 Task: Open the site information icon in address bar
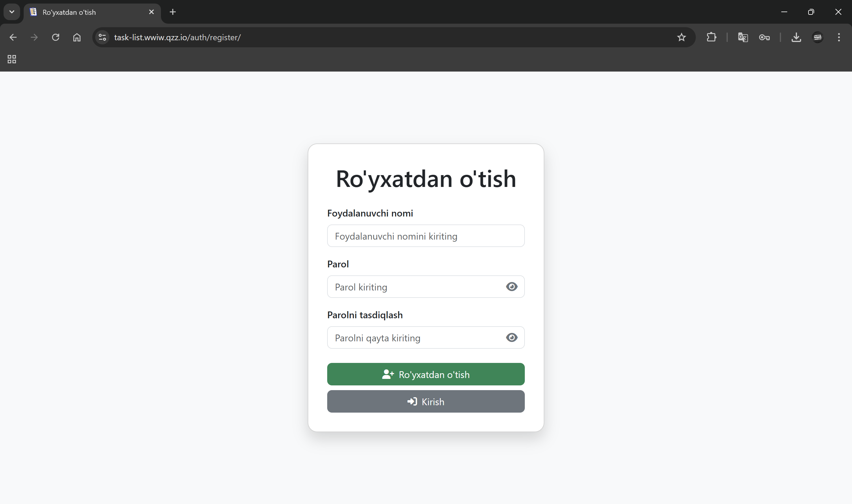click(102, 37)
